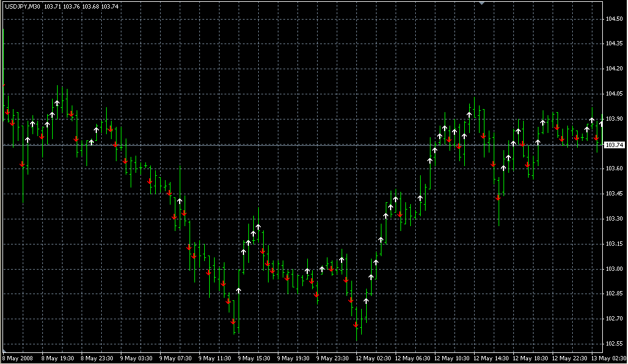Click the 8 May 2008 time label

pyautogui.click(x=18, y=358)
